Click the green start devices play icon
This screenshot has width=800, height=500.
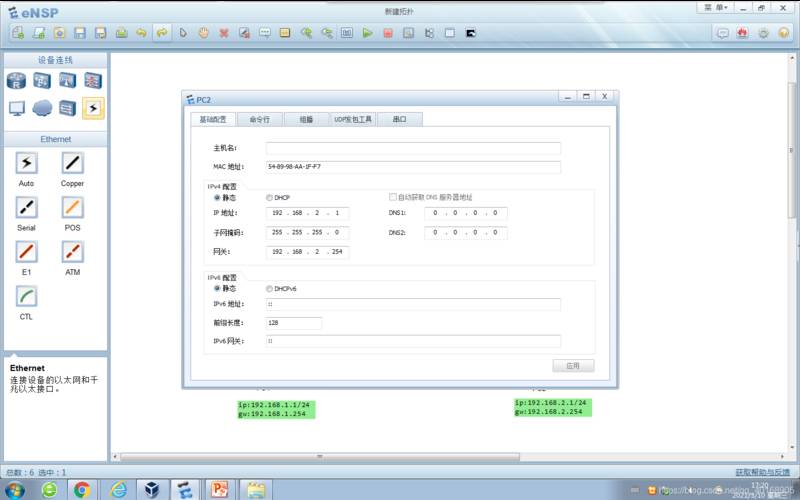(x=367, y=33)
